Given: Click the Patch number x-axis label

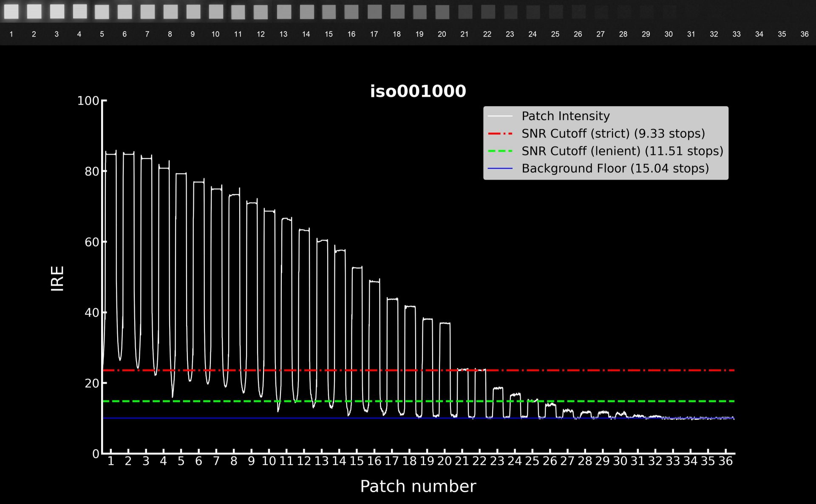Looking at the screenshot, I should [418, 486].
